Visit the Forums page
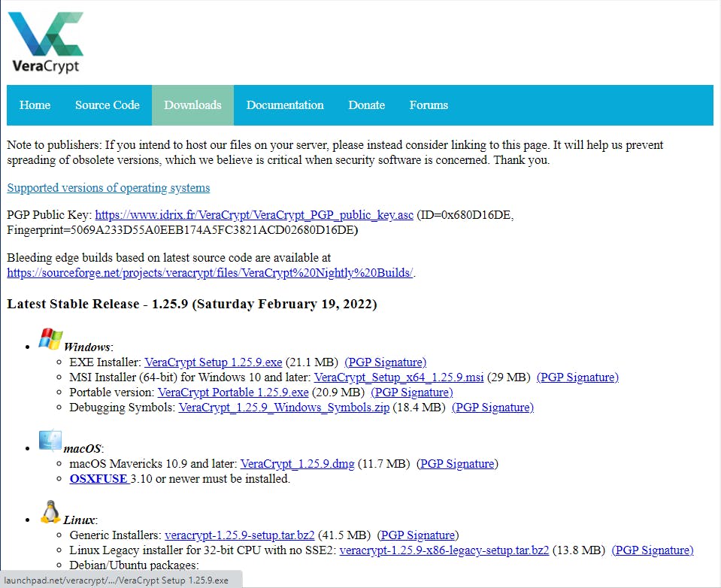Screen dimensions: 721x588 (429, 105)
